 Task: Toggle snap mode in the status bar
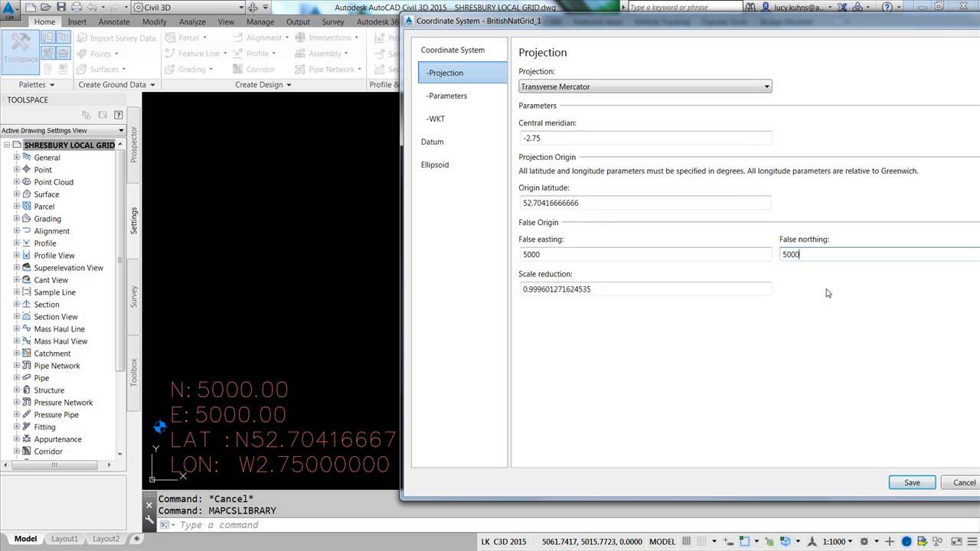(702, 541)
